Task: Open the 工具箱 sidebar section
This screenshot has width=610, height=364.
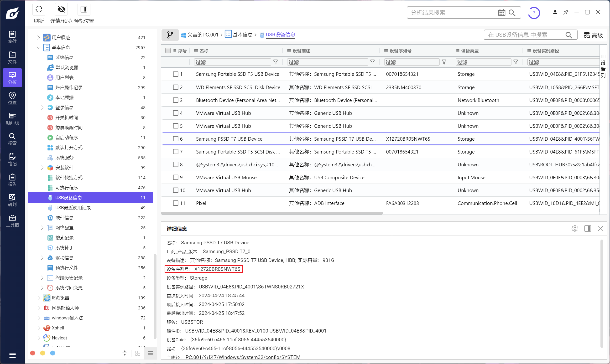Action: tap(12, 221)
